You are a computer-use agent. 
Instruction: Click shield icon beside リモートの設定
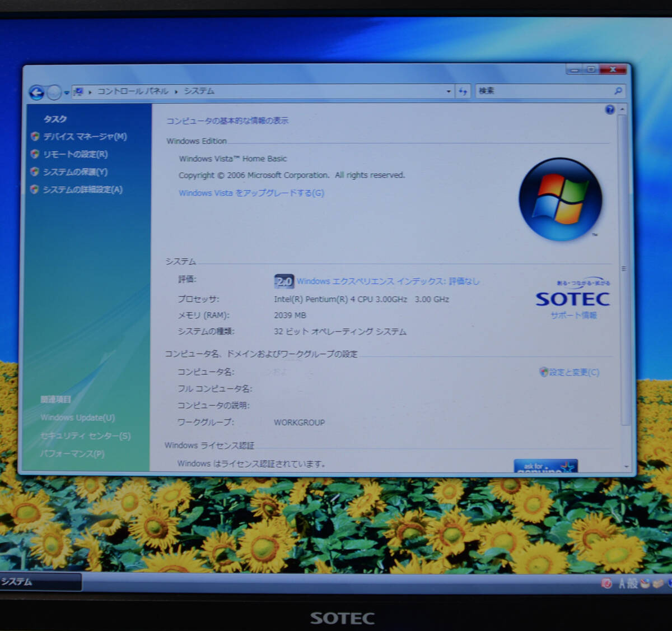pyautogui.click(x=35, y=154)
